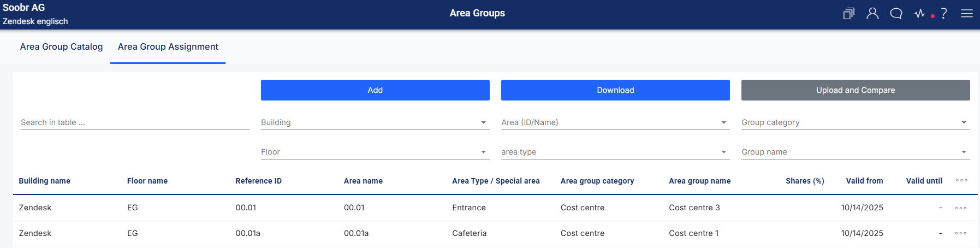Select the Area Group Assignment tab

pos(168,47)
